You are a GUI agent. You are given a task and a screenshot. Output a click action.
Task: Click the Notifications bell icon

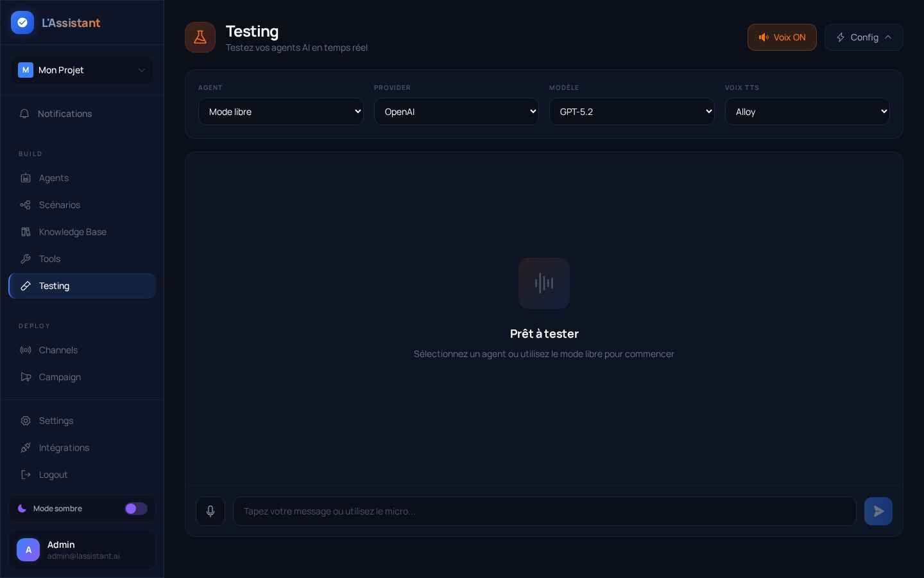coord(24,114)
